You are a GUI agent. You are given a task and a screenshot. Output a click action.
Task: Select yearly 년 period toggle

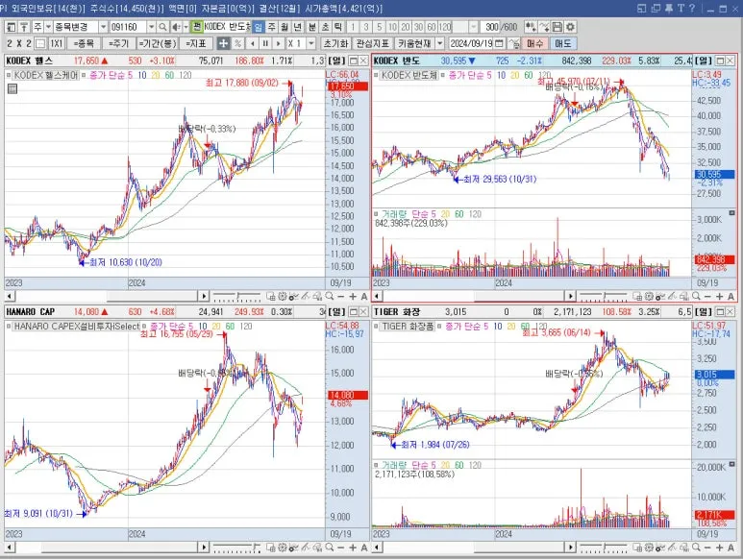[x=298, y=27]
